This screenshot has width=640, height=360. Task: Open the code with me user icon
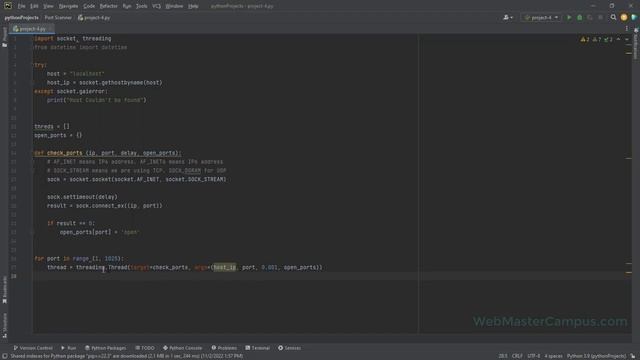[508, 18]
